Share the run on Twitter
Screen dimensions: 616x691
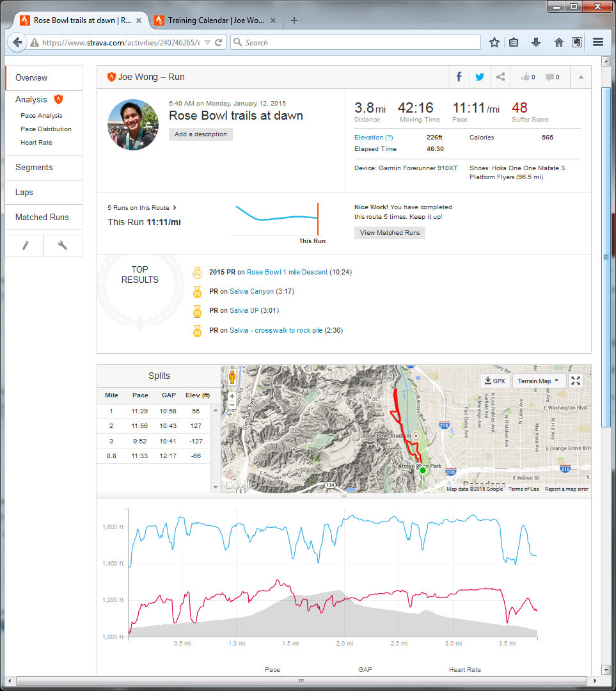pyautogui.click(x=480, y=77)
